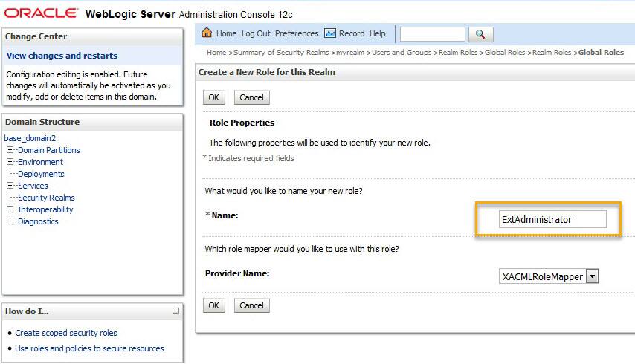The height and width of the screenshot is (364, 635).
Task: Open Security Realms in Domain Structure
Action: 46,198
